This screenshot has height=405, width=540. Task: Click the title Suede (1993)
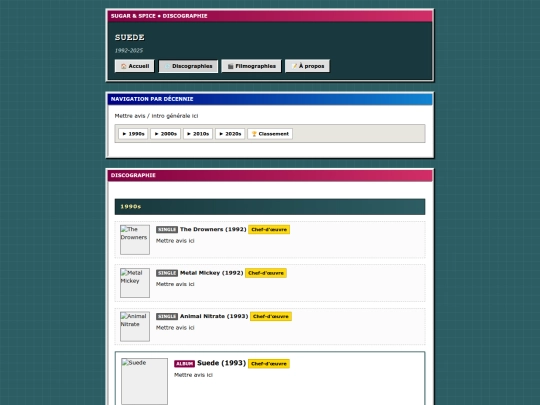(x=221, y=363)
